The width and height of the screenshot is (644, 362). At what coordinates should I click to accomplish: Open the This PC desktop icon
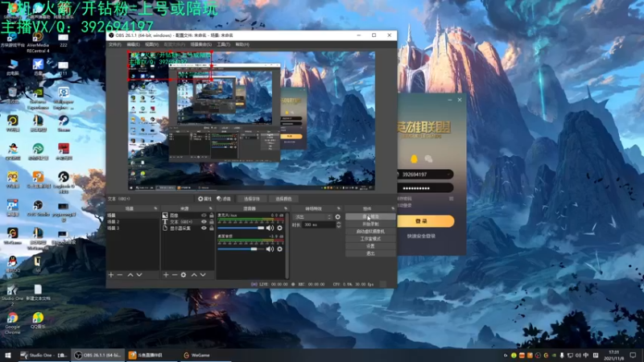coord(12,67)
